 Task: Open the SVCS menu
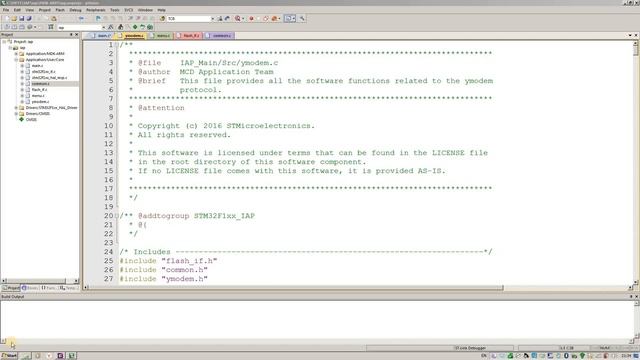pyautogui.click(x=129, y=10)
